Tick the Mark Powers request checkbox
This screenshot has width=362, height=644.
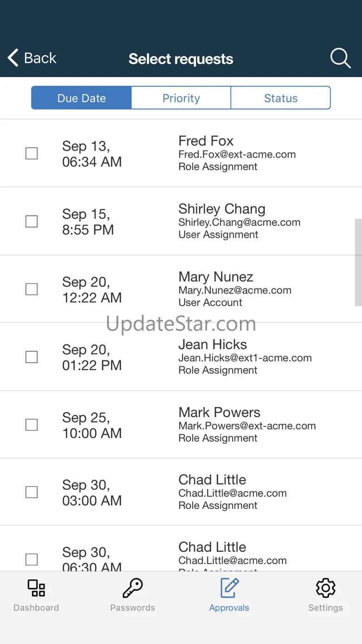pyautogui.click(x=32, y=424)
